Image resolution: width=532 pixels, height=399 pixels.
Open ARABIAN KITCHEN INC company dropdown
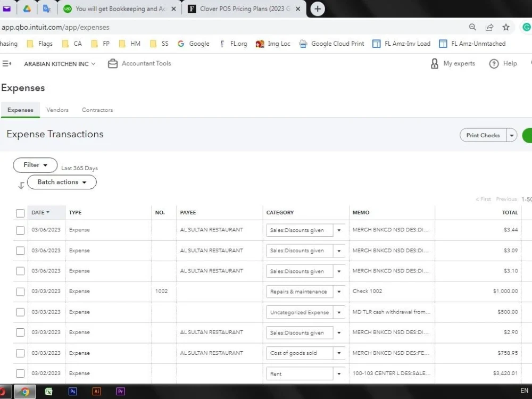60,64
